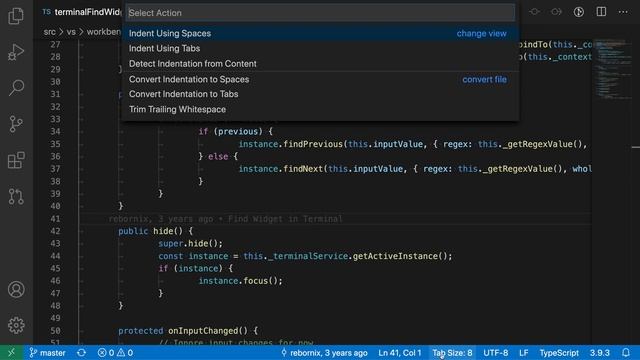Image resolution: width=640 pixels, height=360 pixels.
Task: Click the super.hide() statement
Action: coord(191,244)
